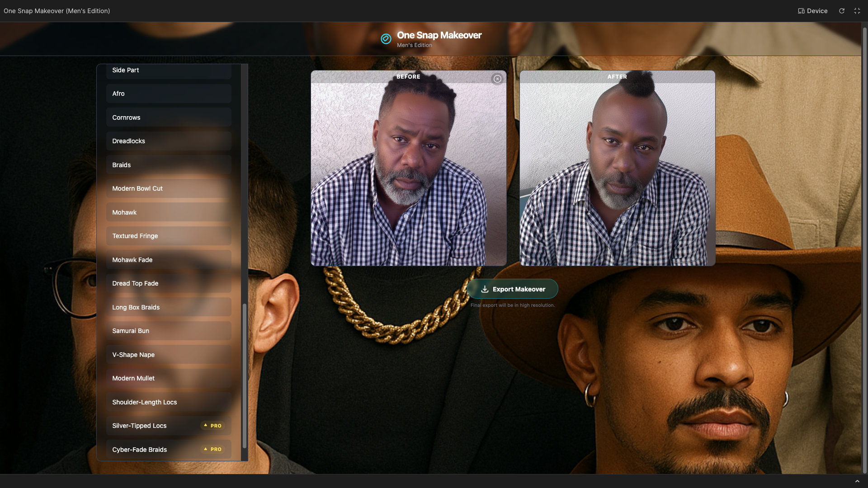This screenshot has height=488, width=868.
Task: Open the Device preview option
Action: [x=812, y=11]
